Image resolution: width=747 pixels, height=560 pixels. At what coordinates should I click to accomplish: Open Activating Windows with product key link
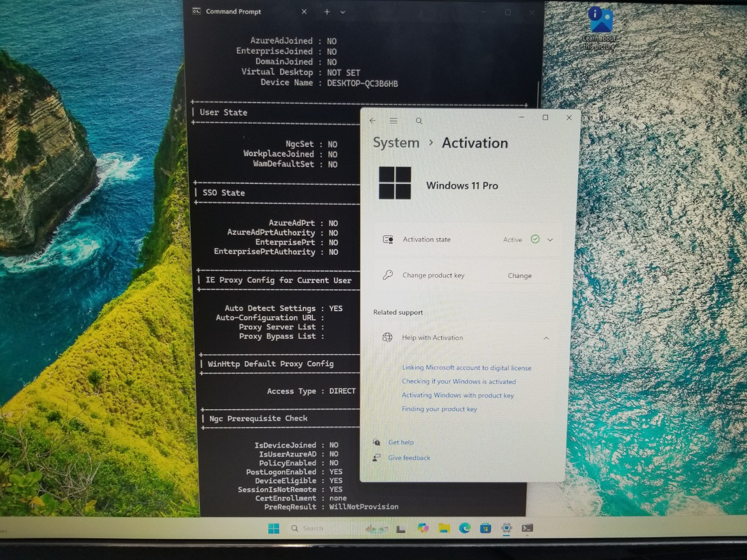458,395
